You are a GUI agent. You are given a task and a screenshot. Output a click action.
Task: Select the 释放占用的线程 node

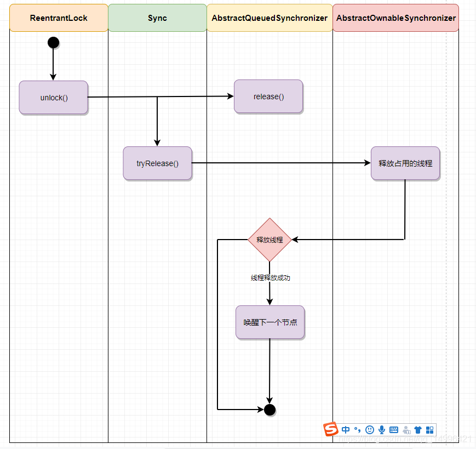pos(405,163)
